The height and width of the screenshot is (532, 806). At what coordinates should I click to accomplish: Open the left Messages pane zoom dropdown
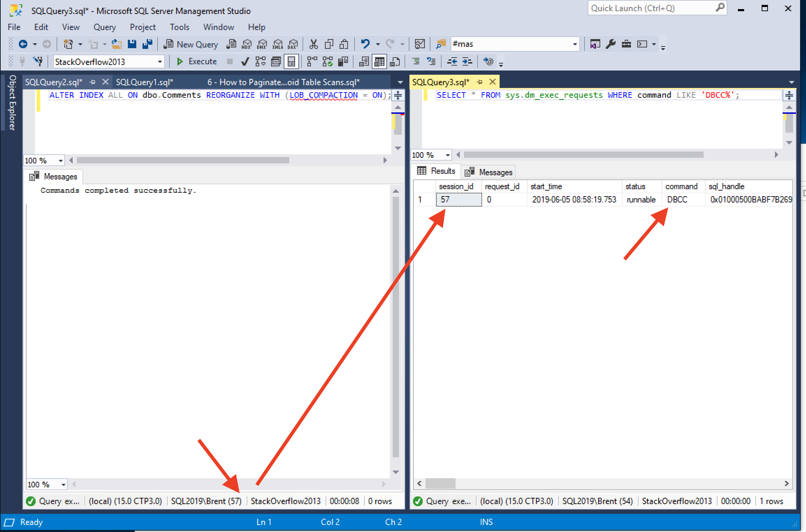63,485
